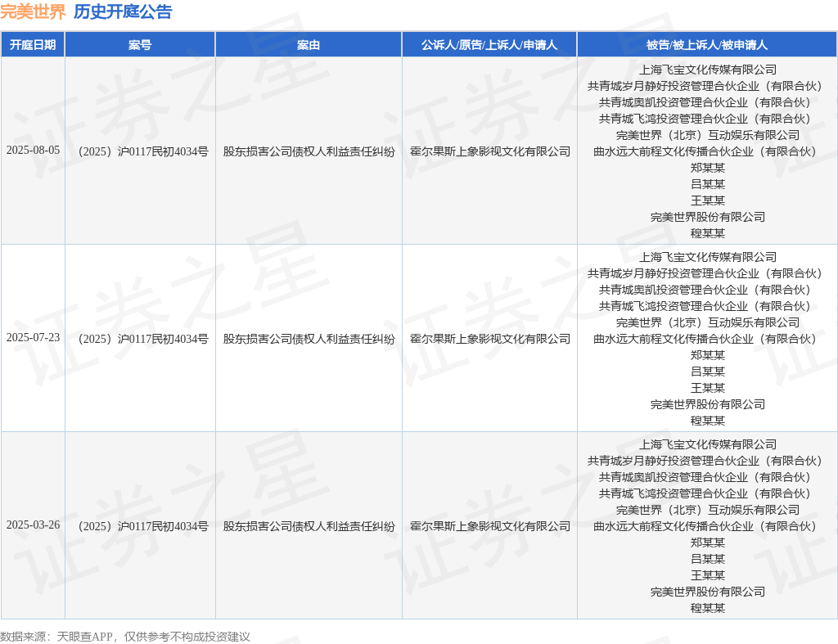The height and width of the screenshot is (644, 838).
Task: Click the date cell 2025-03-26
Action: [x=33, y=525]
